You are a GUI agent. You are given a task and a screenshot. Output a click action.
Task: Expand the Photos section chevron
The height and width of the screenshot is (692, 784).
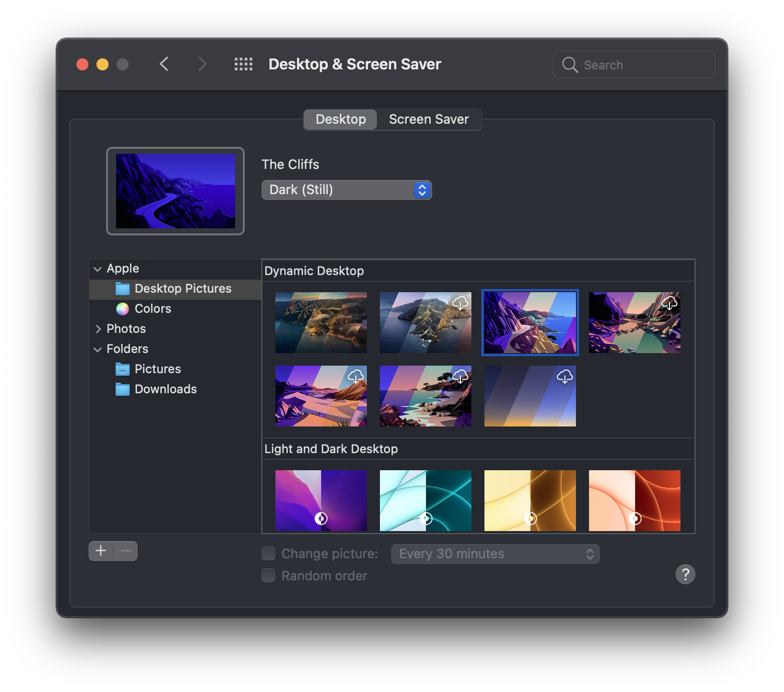coord(98,329)
